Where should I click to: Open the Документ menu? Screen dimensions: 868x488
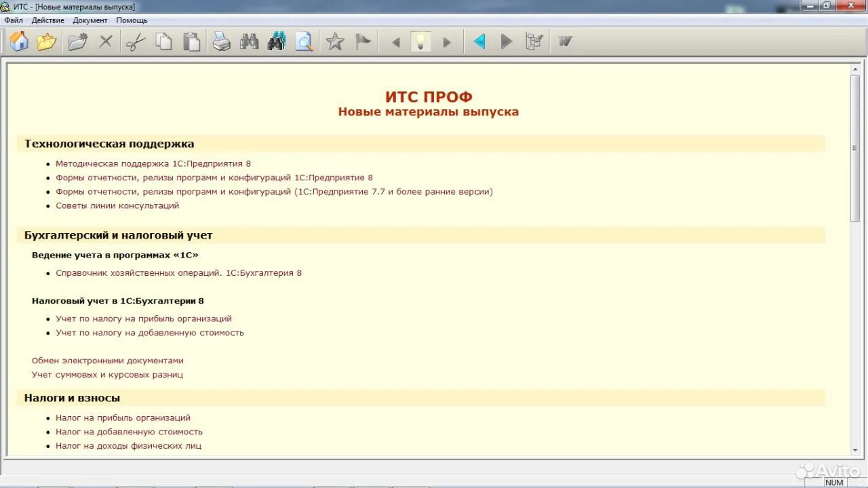pyautogui.click(x=90, y=20)
